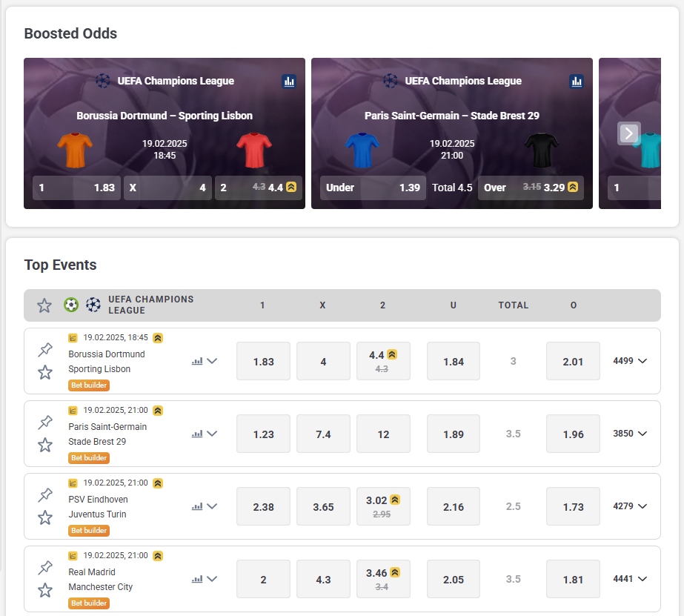
Task: Pick boosted 3.46 Manchester City win
Action: tap(383, 579)
